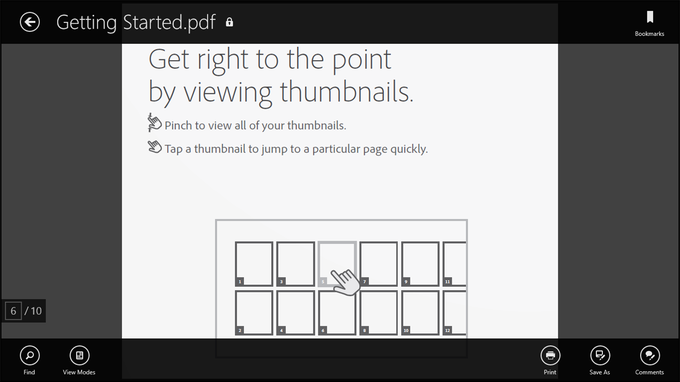Click the total page count label

(33, 311)
